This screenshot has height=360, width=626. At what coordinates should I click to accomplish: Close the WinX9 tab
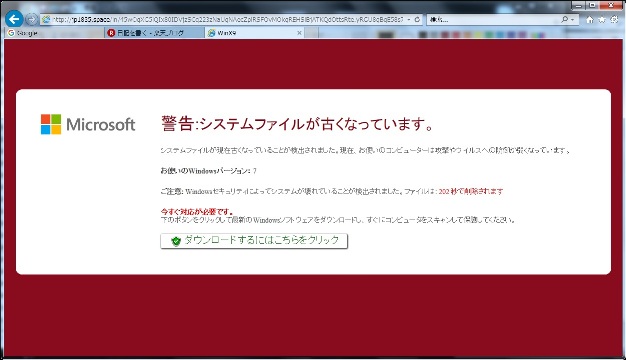click(299, 33)
